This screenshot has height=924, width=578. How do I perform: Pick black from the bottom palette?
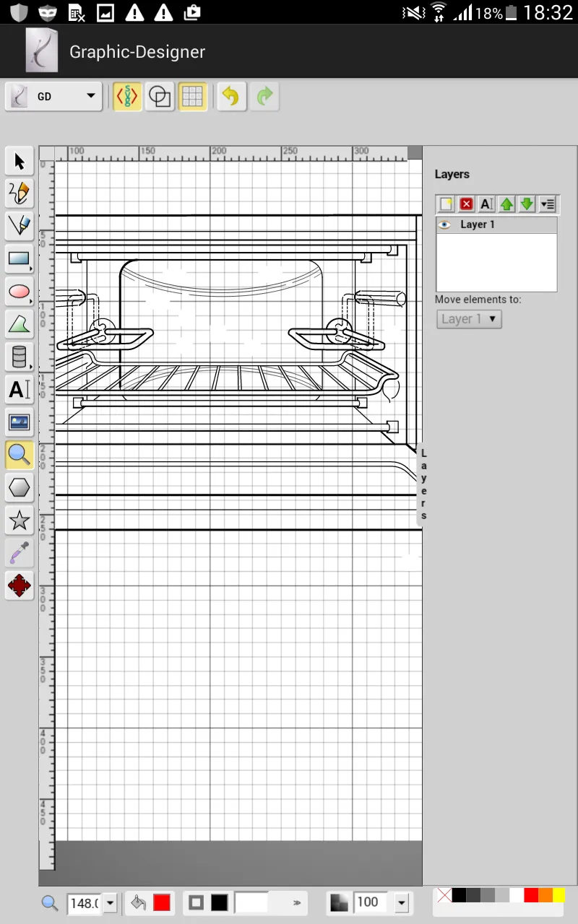(459, 895)
